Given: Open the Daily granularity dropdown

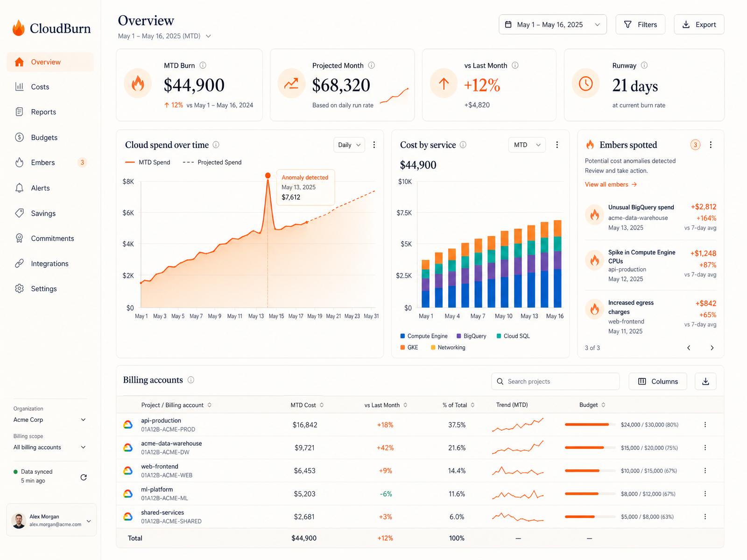Looking at the screenshot, I should point(349,145).
